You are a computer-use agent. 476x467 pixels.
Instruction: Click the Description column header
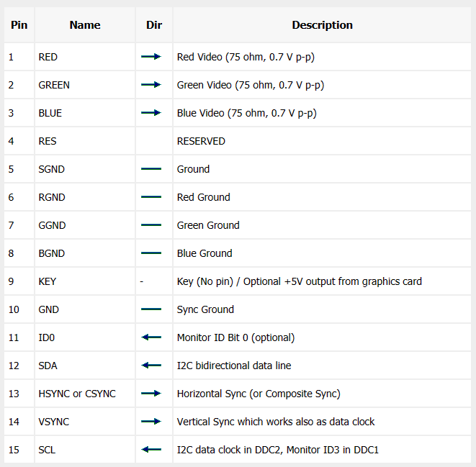pyautogui.click(x=322, y=25)
